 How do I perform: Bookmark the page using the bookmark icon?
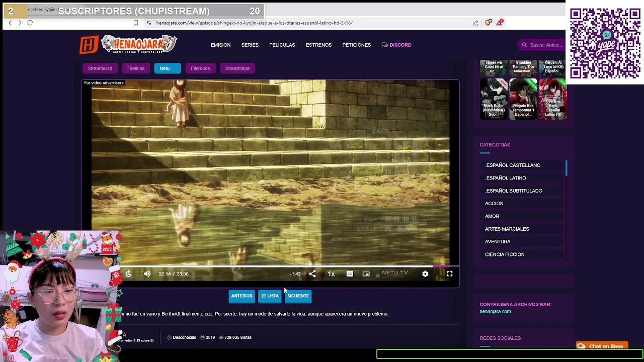(x=135, y=23)
